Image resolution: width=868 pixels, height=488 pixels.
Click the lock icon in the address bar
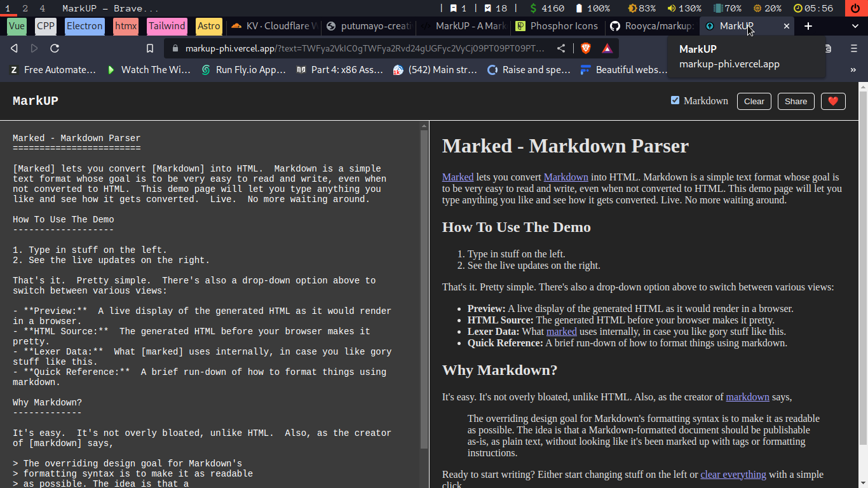click(175, 48)
